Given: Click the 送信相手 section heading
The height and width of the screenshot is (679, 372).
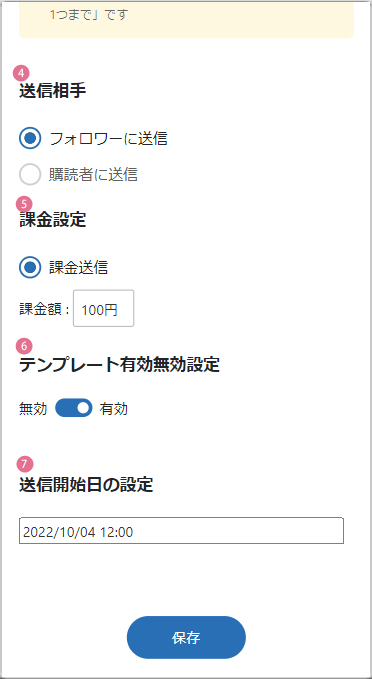Looking at the screenshot, I should pyautogui.click(x=52, y=91).
